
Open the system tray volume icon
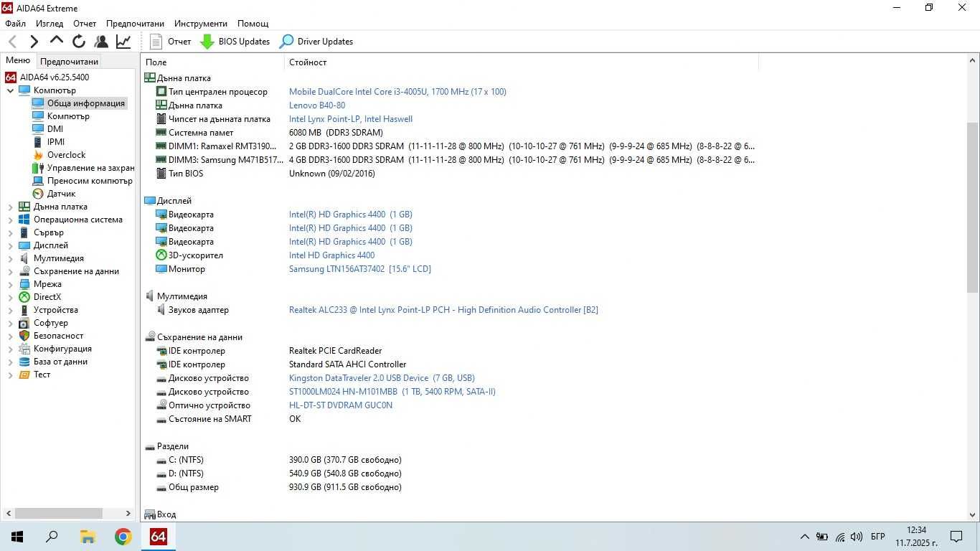(x=856, y=537)
